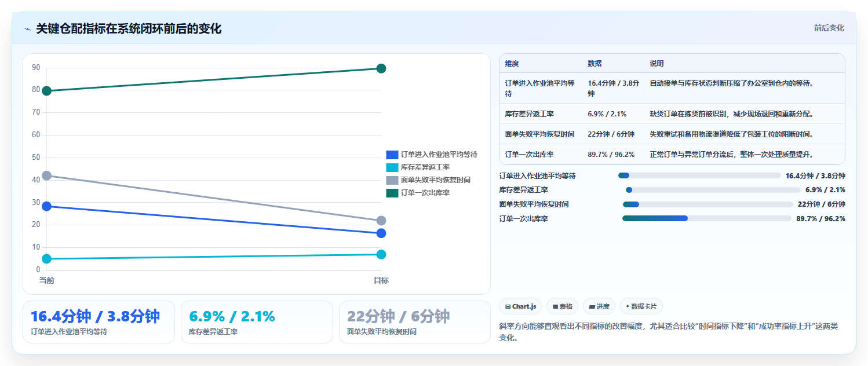Screen dimensions: 868x366
Task: Click the 当前 x-axis label
Action: point(46,280)
